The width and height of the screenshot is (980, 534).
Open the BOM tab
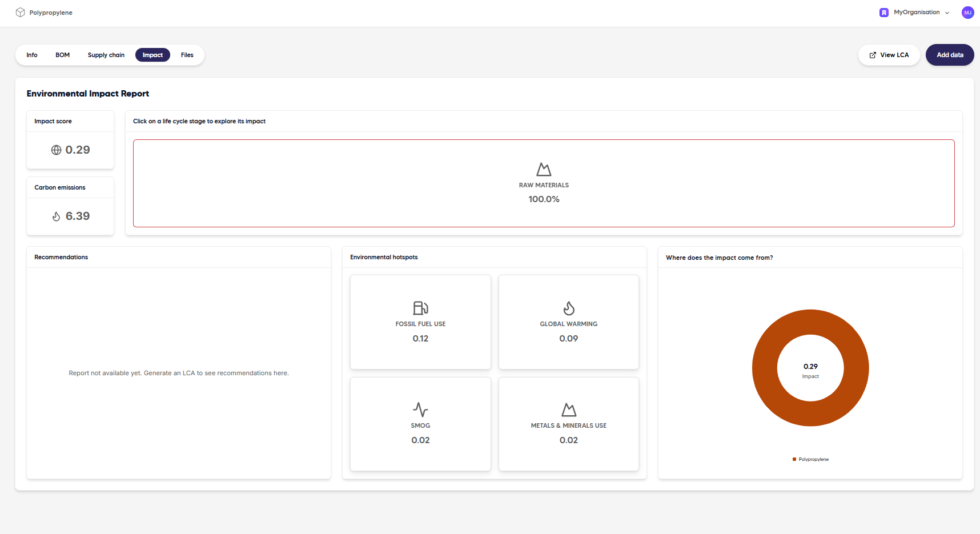click(62, 55)
